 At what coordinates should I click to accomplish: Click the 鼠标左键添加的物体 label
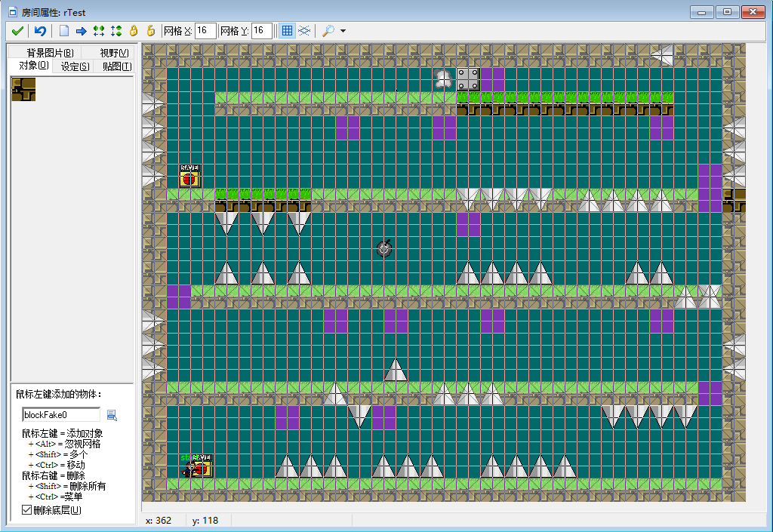59,394
